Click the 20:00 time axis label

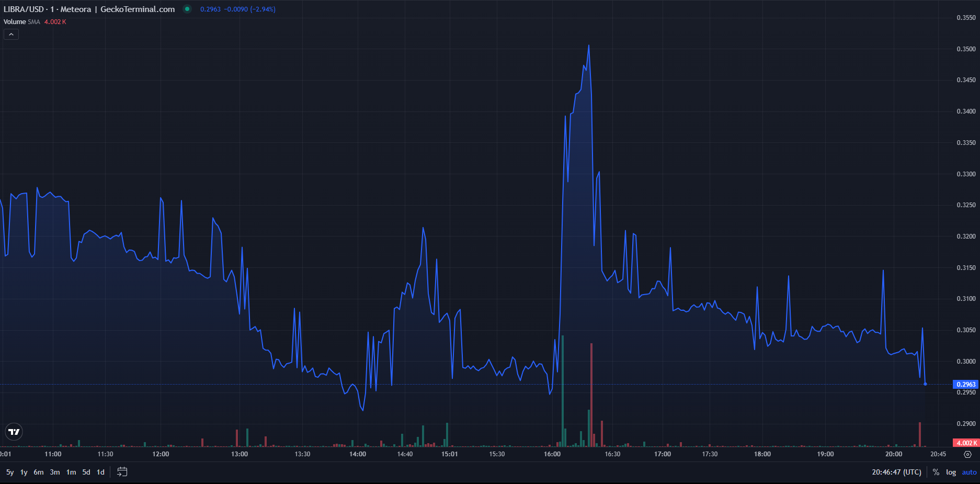tap(894, 454)
